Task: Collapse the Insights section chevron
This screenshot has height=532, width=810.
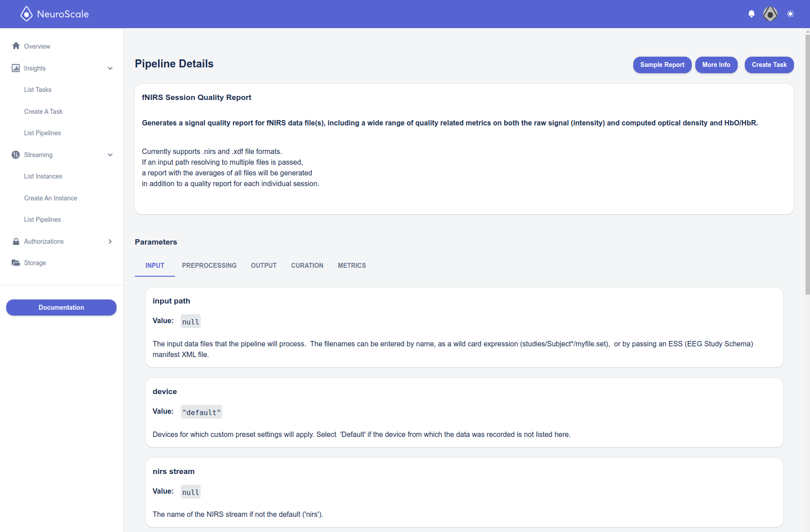Action: [110, 68]
